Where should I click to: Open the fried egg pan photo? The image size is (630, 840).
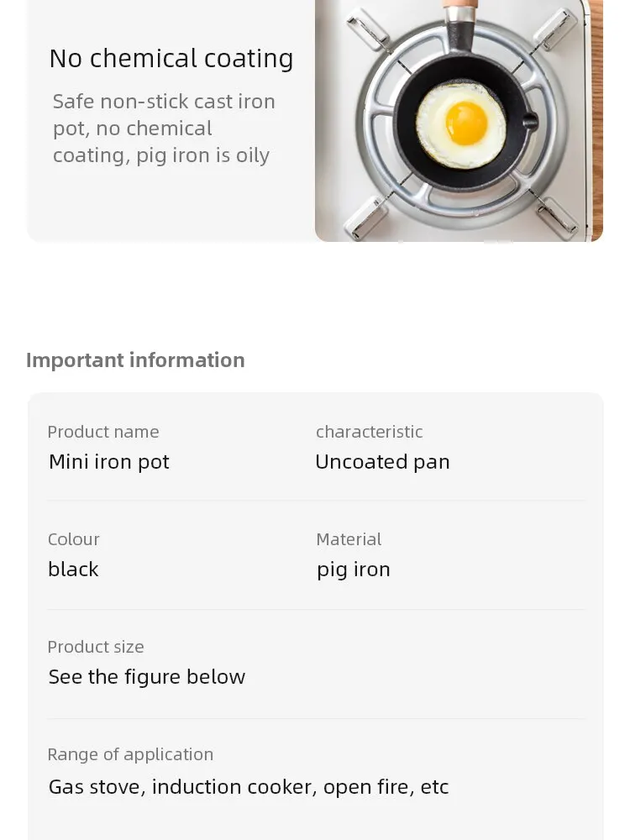pyautogui.click(x=459, y=120)
